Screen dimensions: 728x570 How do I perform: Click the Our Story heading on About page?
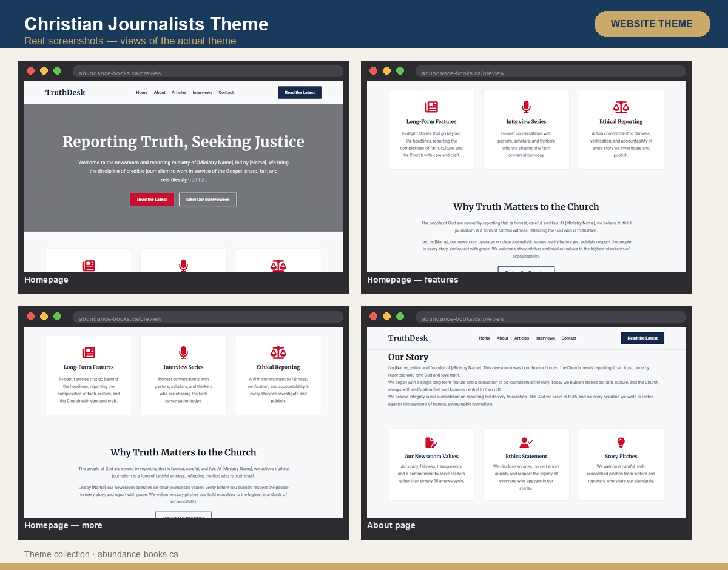[408, 357]
